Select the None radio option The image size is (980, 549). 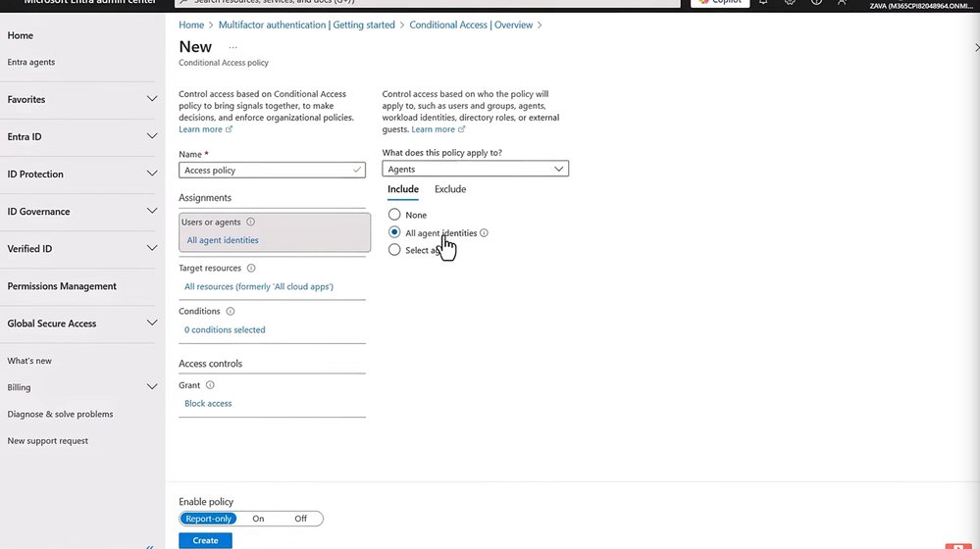pos(394,215)
